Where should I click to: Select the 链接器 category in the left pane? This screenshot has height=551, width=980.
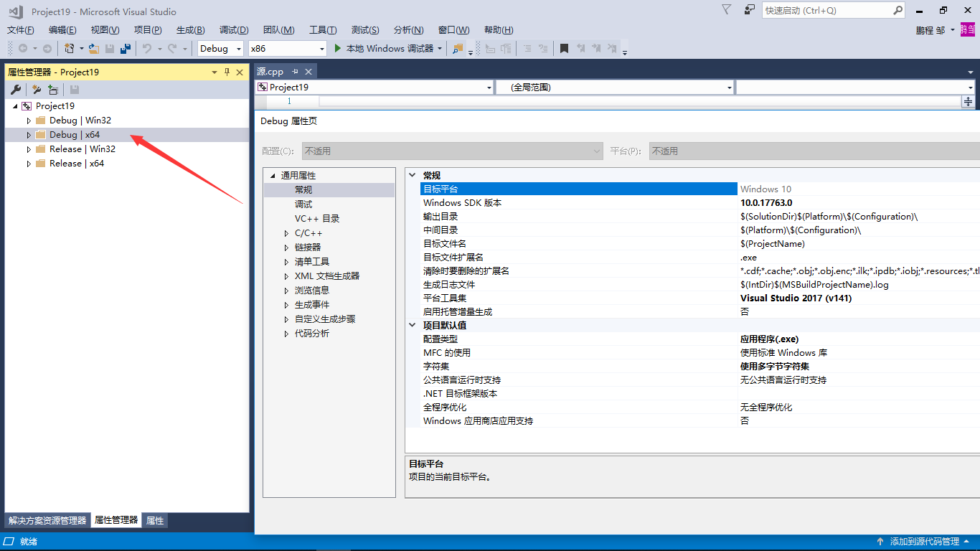pos(308,247)
